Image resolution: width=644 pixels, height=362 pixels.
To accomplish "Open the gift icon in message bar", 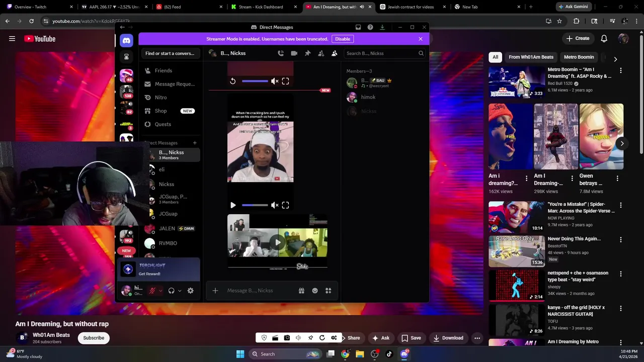I will [301, 291].
